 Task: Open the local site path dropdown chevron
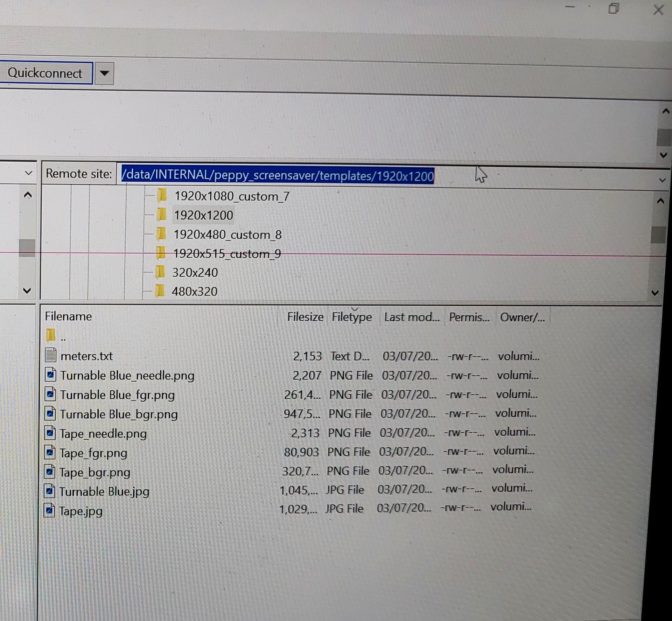point(29,173)
